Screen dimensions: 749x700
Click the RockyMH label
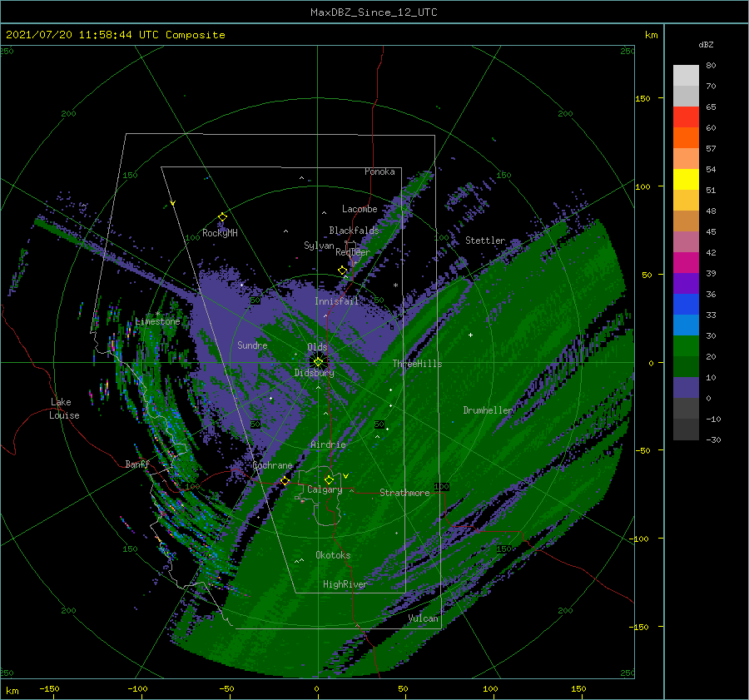(220, 233)
